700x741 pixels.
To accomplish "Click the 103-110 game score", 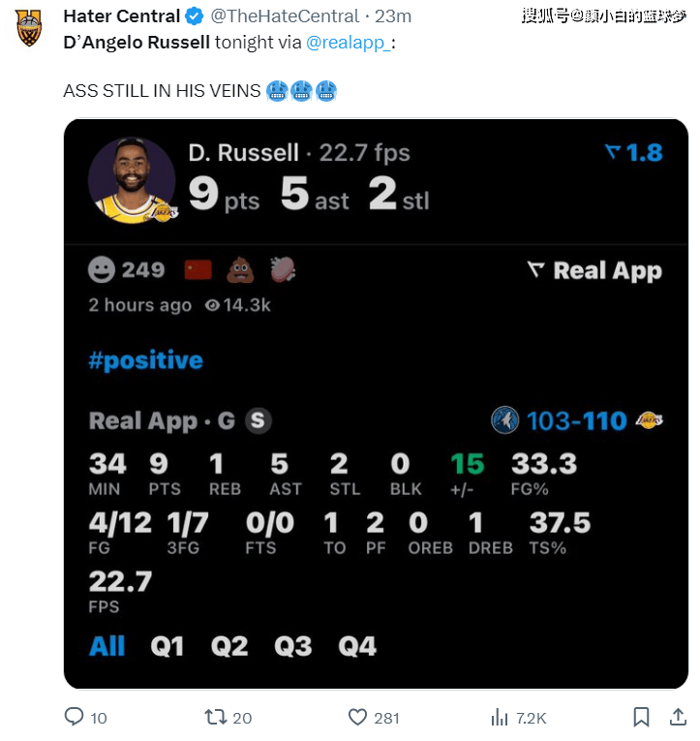I will (x=577, y=420).
